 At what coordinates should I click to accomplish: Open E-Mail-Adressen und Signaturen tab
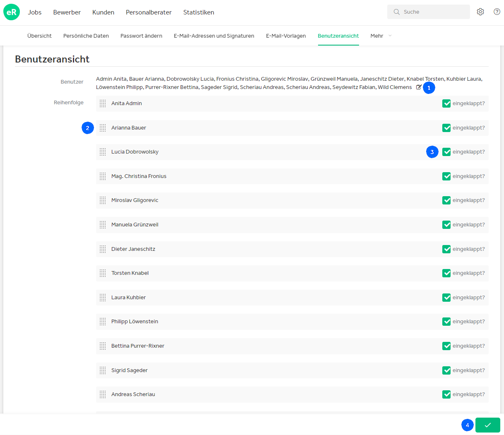(x=214, y=36)
